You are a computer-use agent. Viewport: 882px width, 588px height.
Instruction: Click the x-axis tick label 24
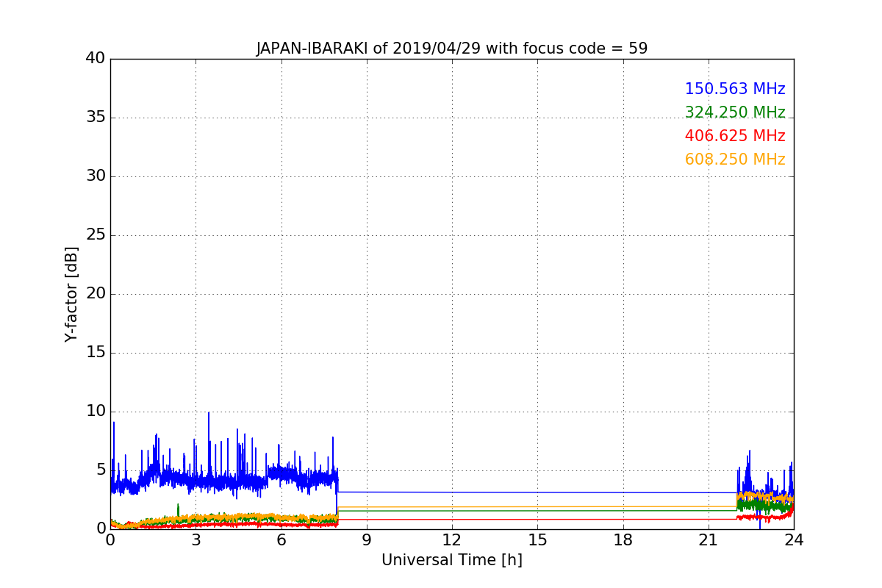coord(794,540)
